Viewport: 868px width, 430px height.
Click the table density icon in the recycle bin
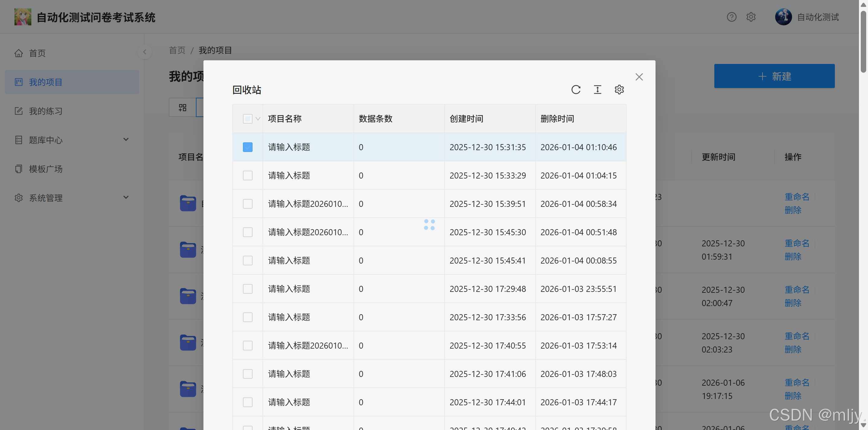coord(597,90)
